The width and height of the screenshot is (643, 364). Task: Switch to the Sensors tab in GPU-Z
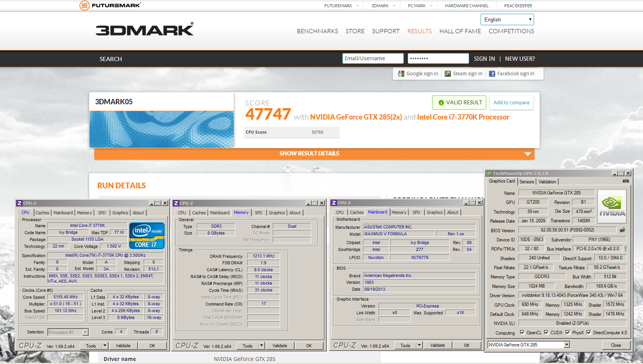point(526,182)
